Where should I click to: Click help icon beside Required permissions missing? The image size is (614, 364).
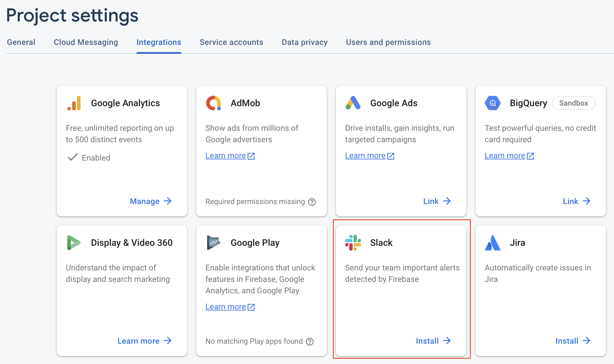[312, 202]
